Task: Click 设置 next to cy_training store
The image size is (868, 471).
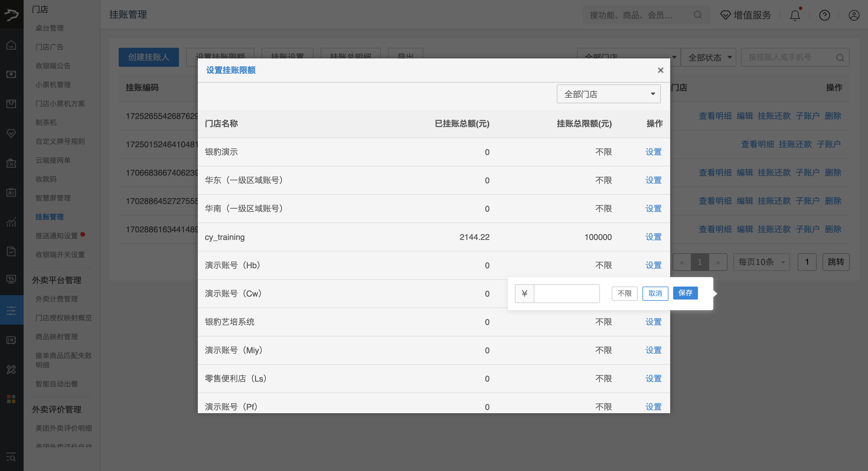Action: [653, 237]
